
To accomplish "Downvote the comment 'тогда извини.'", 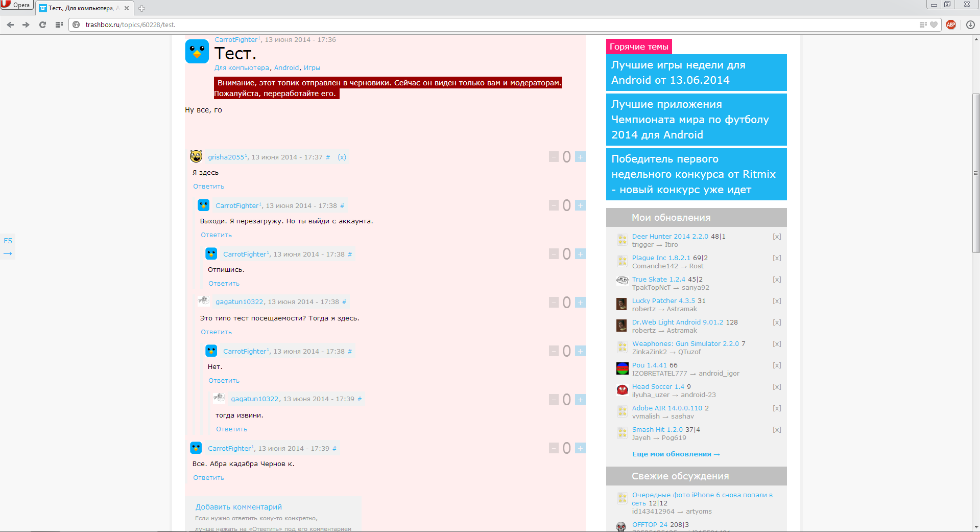I will (554, 400).
